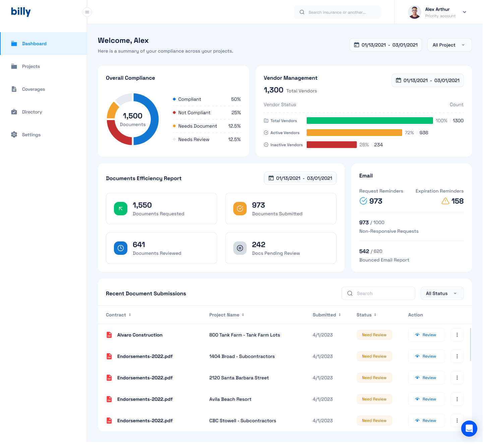Open more options for CBC Stowell row
The height and width of the screenshot is (448, 488).
[457, 421]
